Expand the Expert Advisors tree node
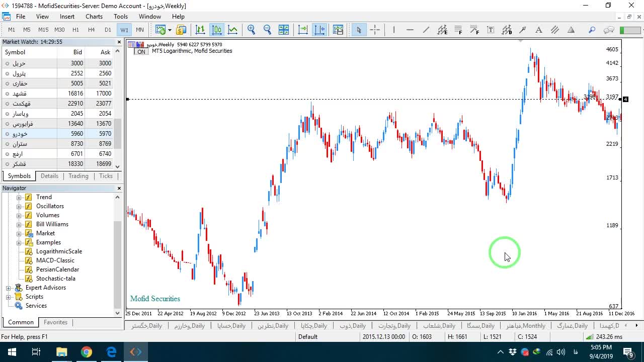644x362 pixels. tap(9, 288)
